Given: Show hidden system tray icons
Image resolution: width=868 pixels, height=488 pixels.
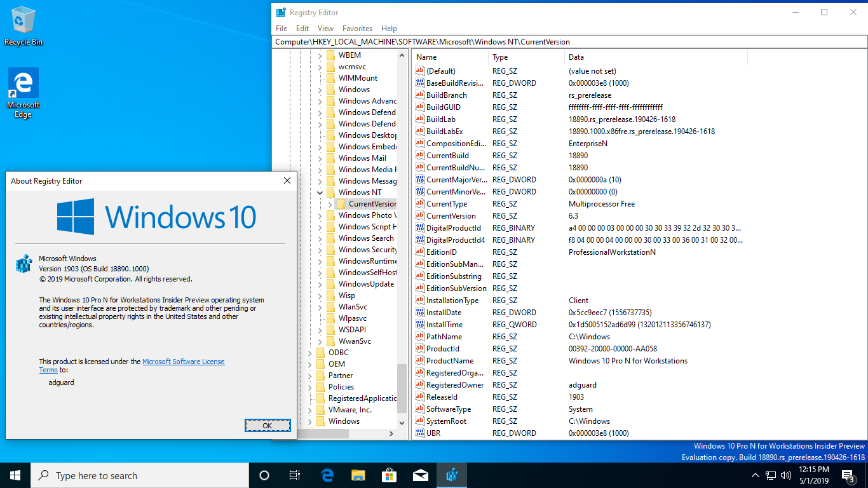Looking at the screenshot, I should pos(756,475).
